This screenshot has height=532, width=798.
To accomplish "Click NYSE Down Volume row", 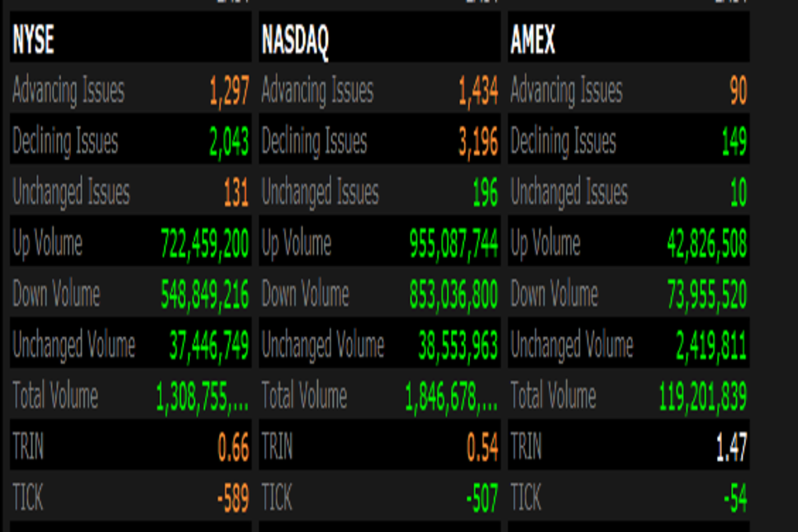I will click(x=130, y=295).
